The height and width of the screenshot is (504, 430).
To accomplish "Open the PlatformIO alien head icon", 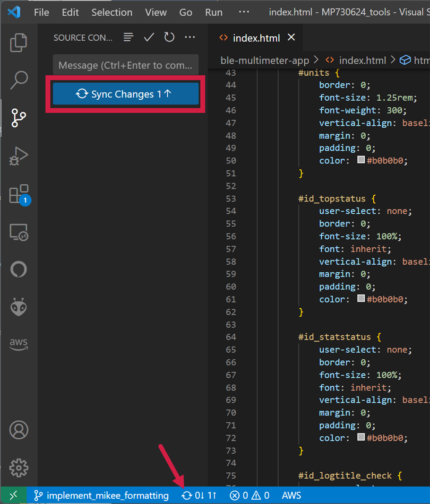I will click(x=18, y=307).
